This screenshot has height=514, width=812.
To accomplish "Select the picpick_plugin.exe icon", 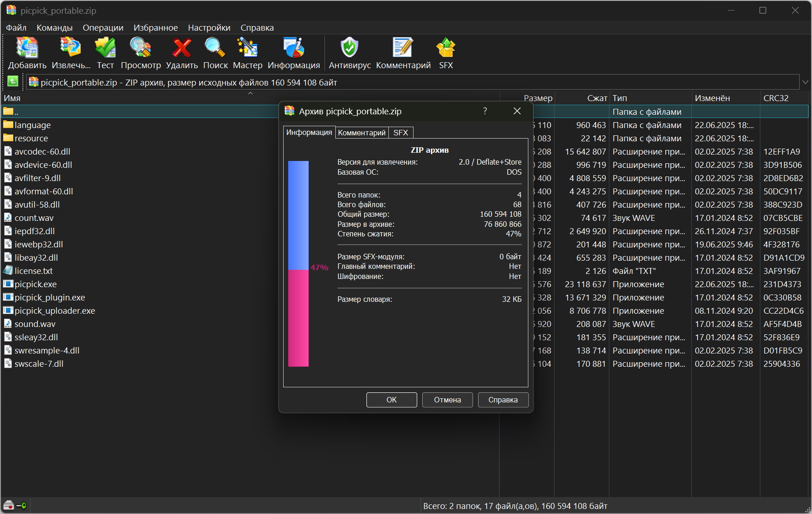I will [x=8, y=297].
